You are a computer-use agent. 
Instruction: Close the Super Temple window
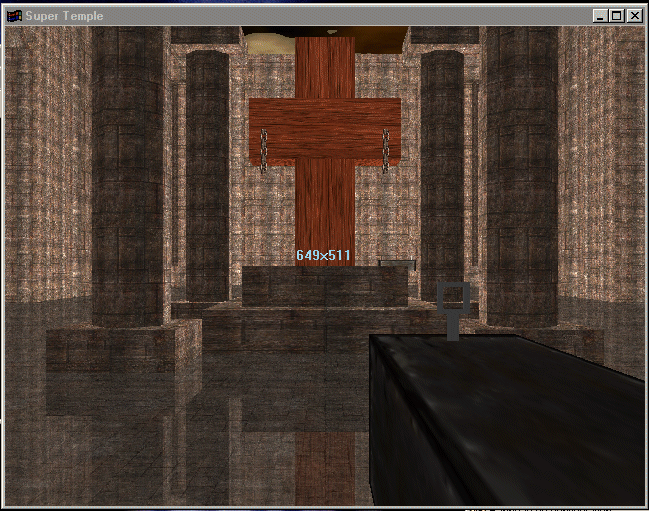coord(634,16)
